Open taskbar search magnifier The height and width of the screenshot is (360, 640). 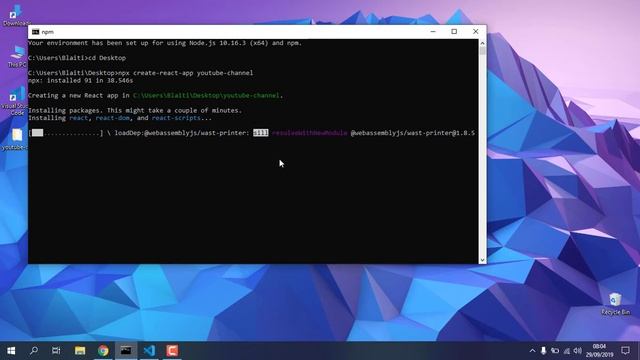[x=34, y=351]
